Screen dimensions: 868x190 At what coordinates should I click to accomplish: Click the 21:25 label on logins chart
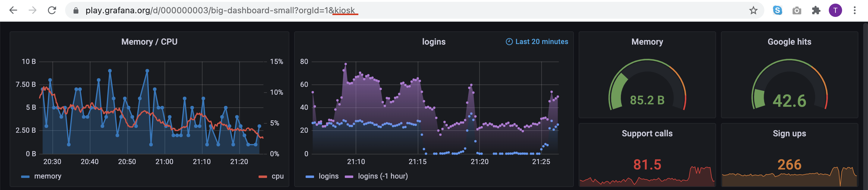(x=541, y=162)
